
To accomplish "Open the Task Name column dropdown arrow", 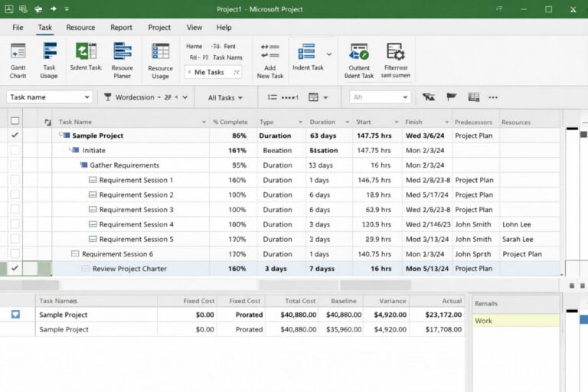I will pos(204,122).
